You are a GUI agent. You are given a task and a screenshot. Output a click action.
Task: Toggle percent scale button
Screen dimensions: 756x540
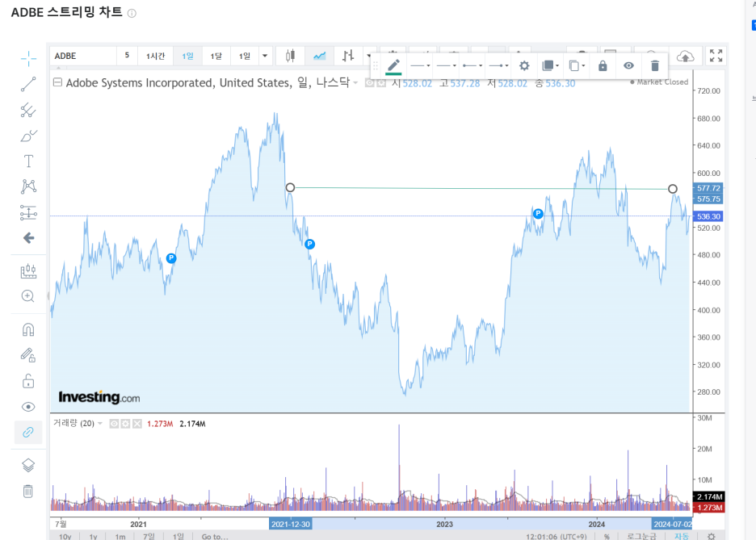[607, 536]
